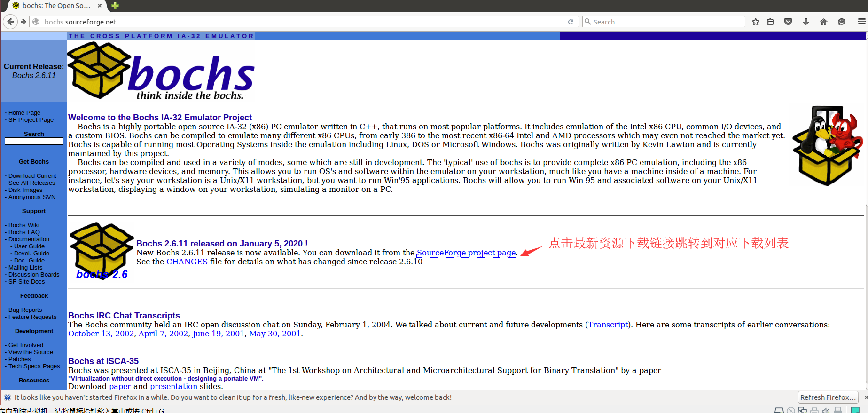The image size is (868, 413).
Task: Open the Devel. Guide link
Action: 31,254
